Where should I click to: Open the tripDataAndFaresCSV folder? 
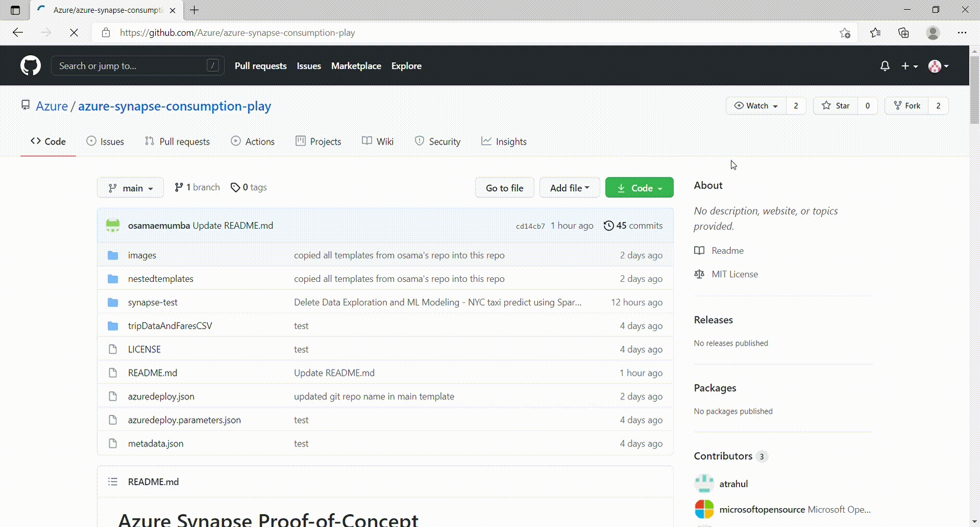[x=170, y=326]
